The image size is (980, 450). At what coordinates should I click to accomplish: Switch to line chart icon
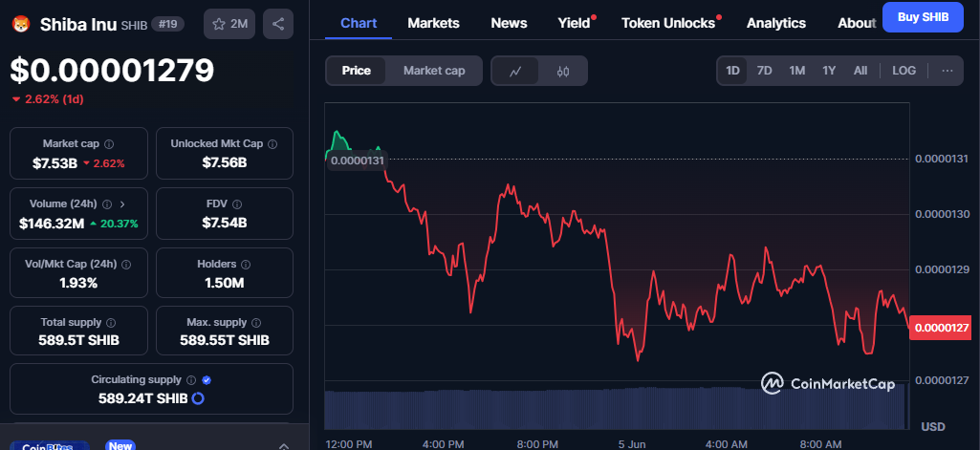pos(515,71)
